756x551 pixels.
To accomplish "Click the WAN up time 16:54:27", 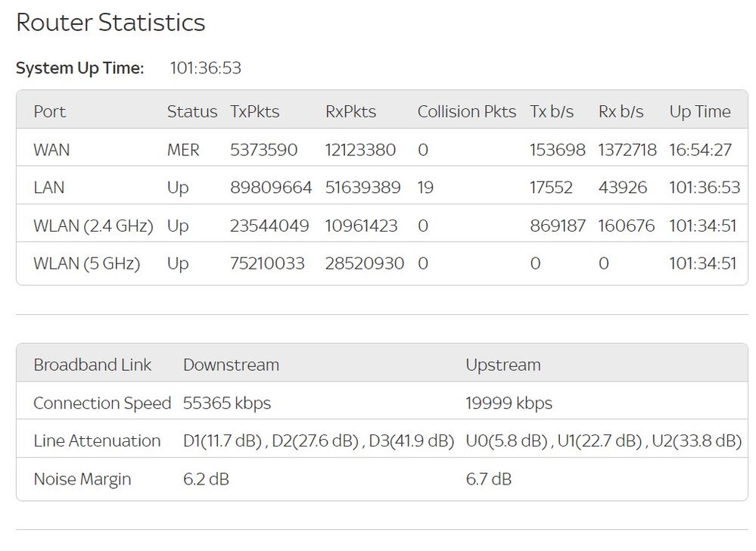I will pyautogui.click(x=700, y=150).
